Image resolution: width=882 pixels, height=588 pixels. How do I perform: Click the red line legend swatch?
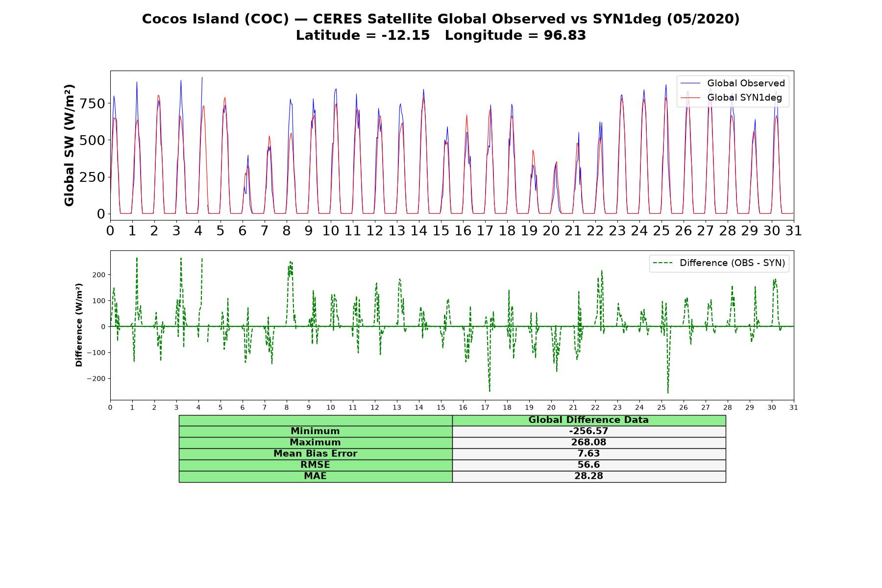[x=690, y=98]
